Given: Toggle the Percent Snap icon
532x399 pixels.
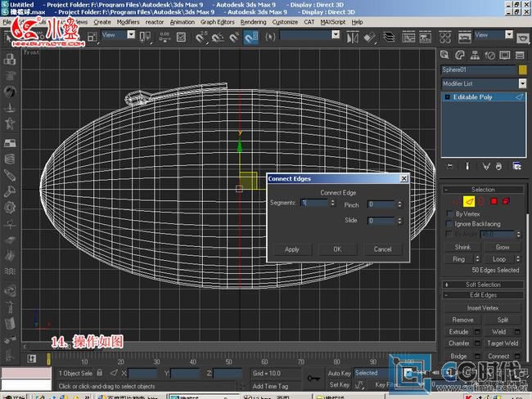Looking at the screenshot, I should point(234,37).
